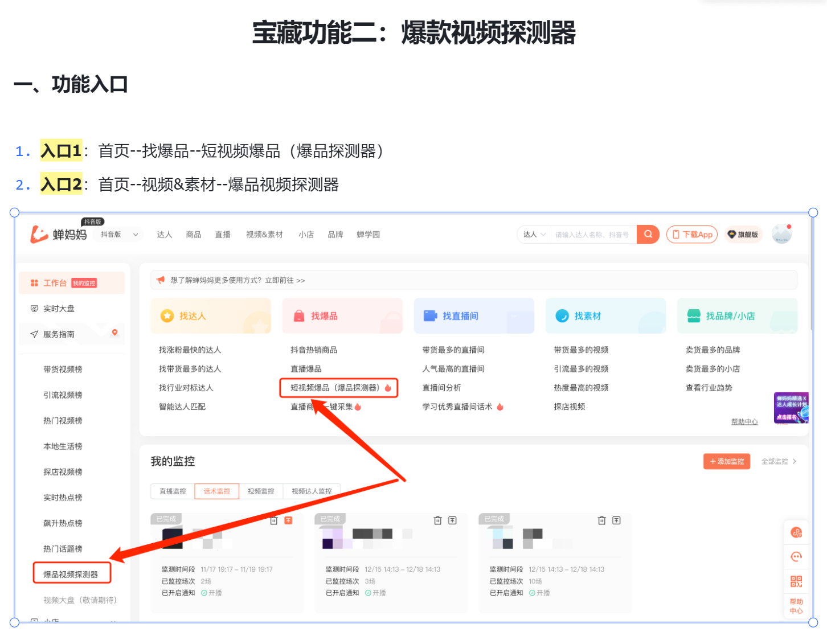827x644 pixels.
Task: Select 本地生活榜 in the sidebar
Action: click(x=63, y=446)
